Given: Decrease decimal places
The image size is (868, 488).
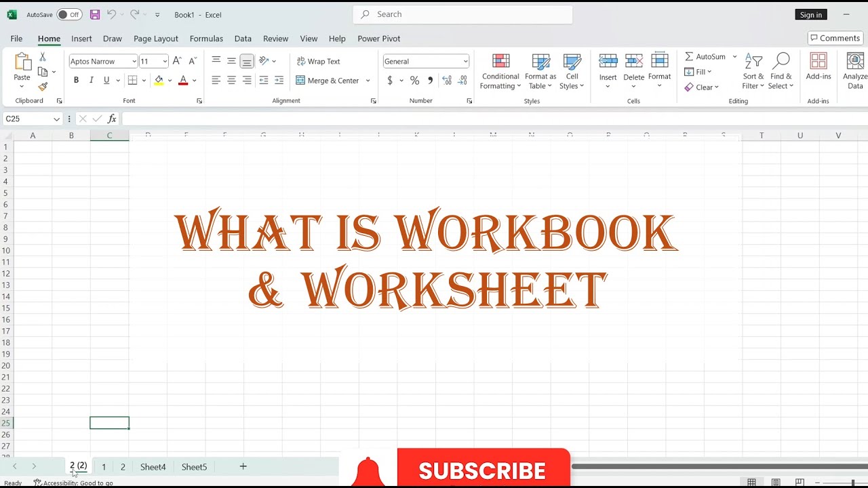Looking at the screenshot, I should click(462, 80).
